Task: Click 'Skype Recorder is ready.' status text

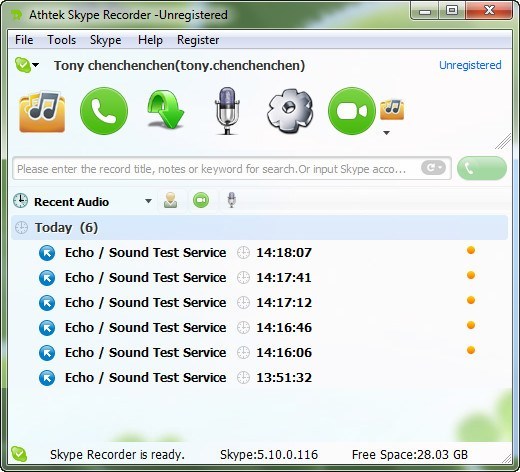Action: (x=117, y=455)
